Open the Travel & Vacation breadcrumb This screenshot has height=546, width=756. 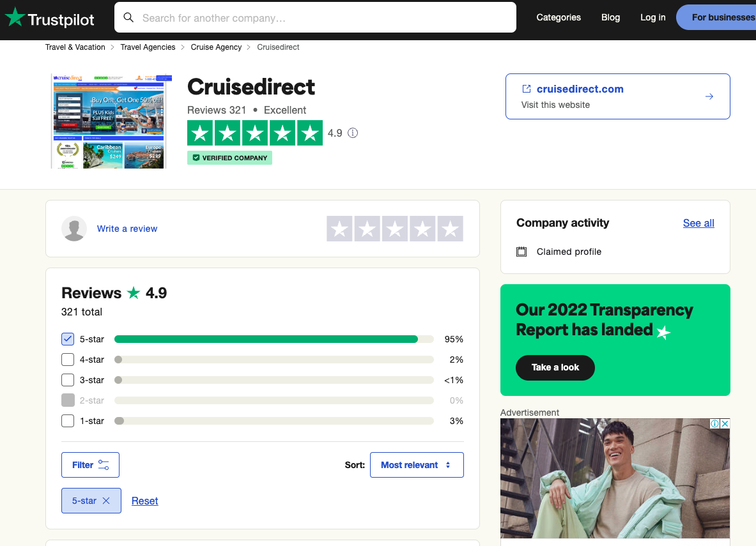tap(75, 47)
